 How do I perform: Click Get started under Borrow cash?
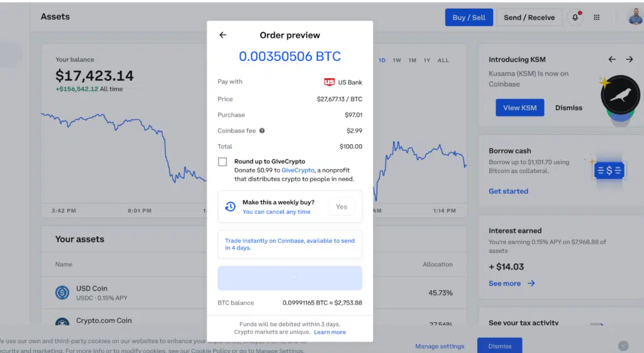coord(508,191)
